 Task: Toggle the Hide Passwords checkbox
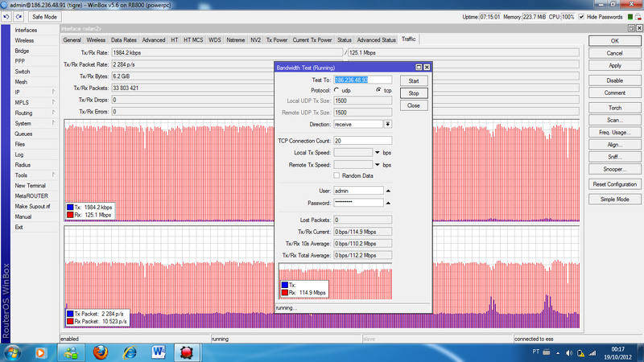click(x=581, y=17)
